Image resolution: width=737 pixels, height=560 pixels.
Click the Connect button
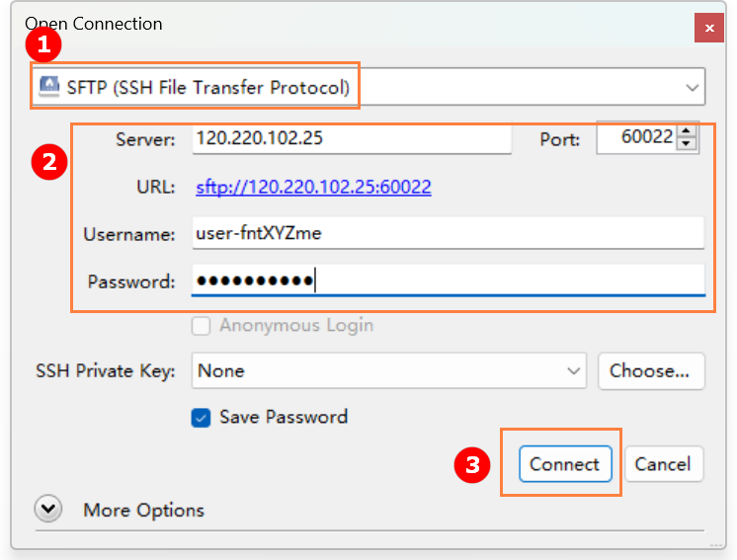[564, 464]
